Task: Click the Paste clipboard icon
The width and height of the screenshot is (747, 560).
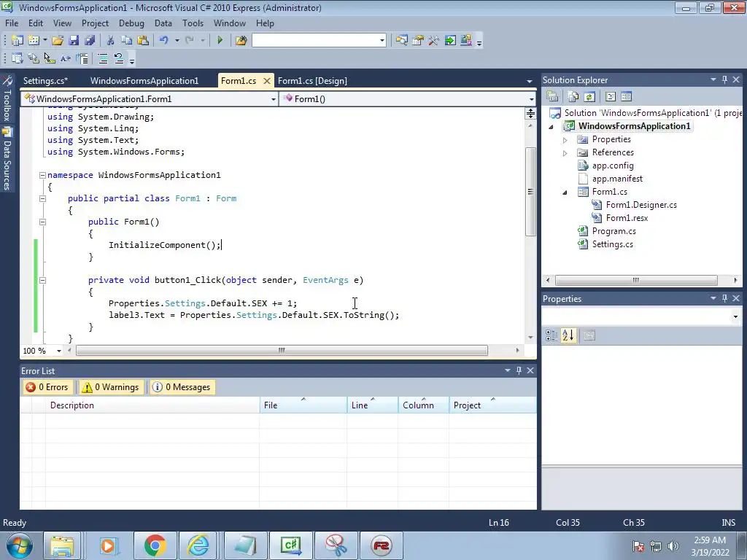Action: tap(142, 41)
